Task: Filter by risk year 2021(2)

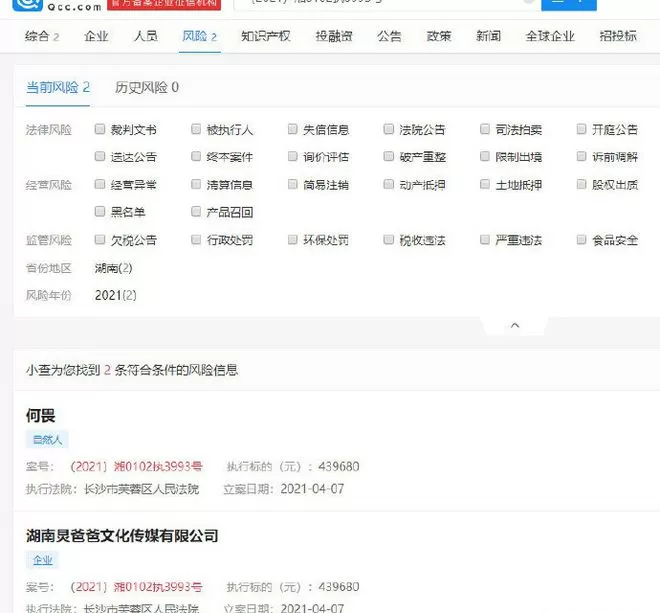Action: [x=116, y=296]
